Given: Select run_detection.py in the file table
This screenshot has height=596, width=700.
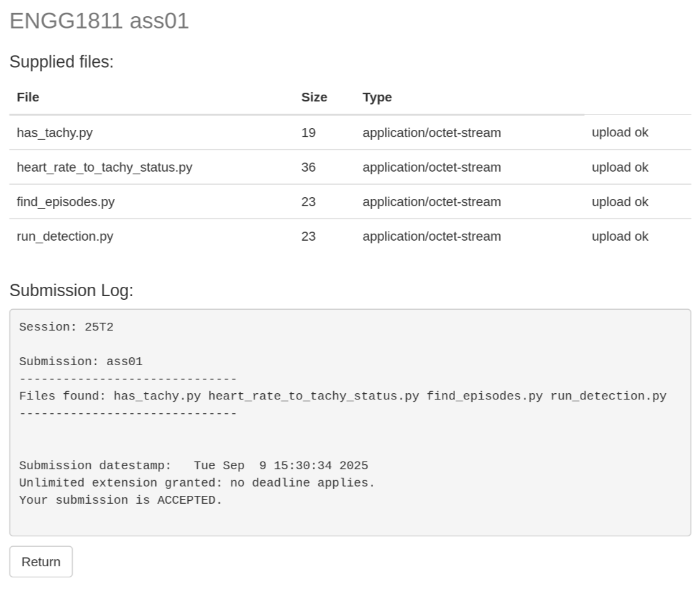Looking at the screenshot, I should [65, 236].
